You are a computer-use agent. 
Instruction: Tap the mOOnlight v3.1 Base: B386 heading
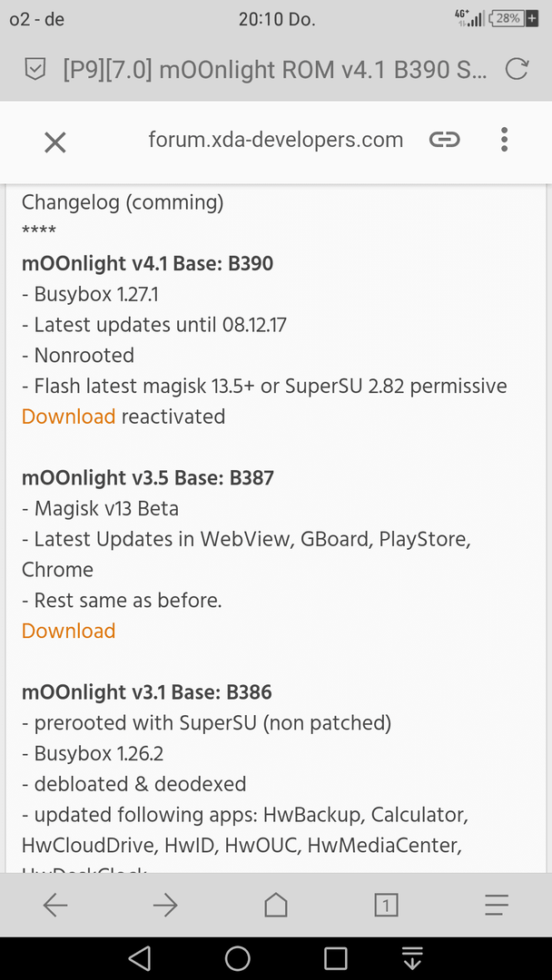point(147,691)
